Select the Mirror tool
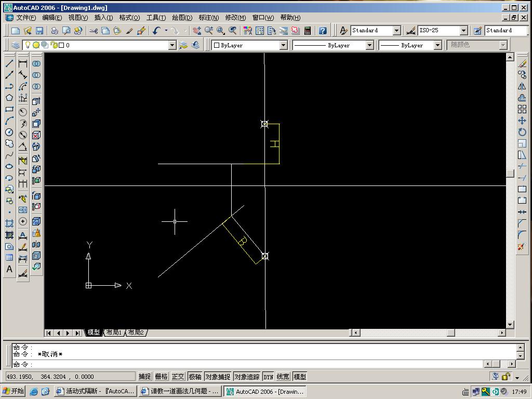Image resolution: width=532 pixels, height=399 pixels. tap(522, 87)
